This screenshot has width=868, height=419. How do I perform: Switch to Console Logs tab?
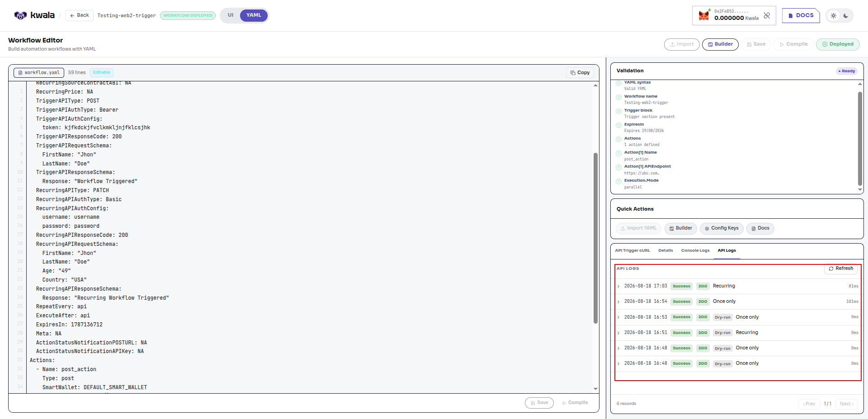click(x=695, y=250)
